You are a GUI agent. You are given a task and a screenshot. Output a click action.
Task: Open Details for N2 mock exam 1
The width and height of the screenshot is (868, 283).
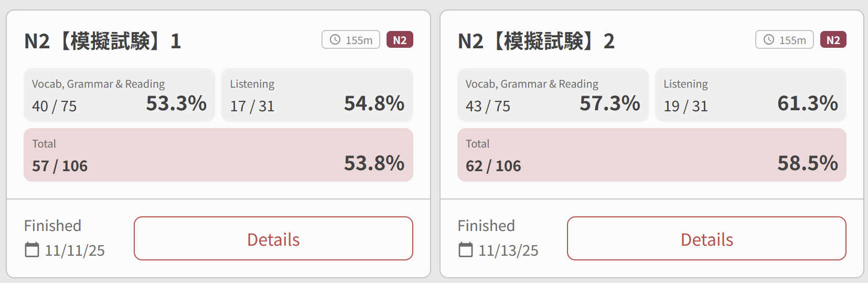tap(273, 238)
